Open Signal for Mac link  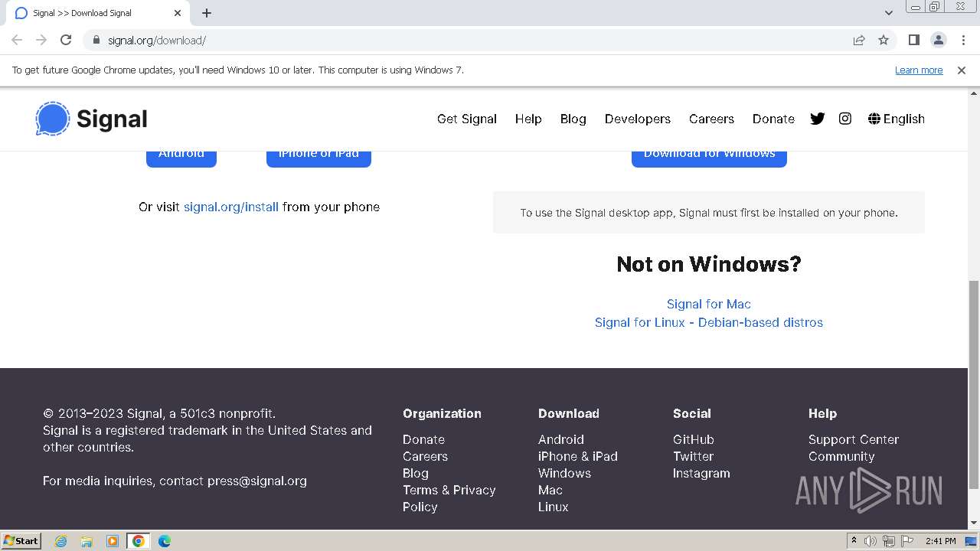coord(709,304)
